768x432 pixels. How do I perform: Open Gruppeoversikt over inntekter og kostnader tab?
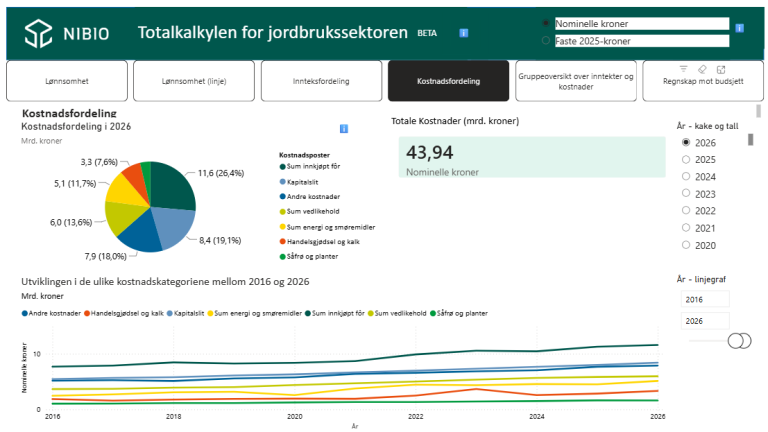(x=576, y=81)
